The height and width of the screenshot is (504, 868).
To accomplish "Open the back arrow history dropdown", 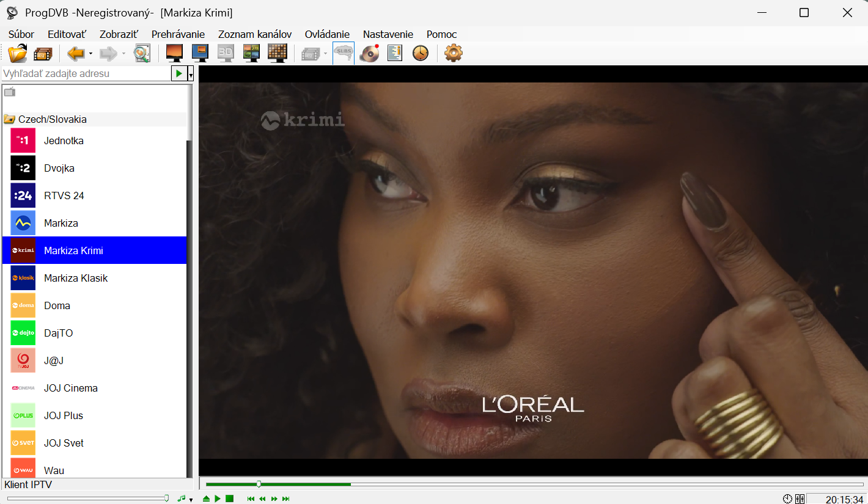I will tap(90, 54).
